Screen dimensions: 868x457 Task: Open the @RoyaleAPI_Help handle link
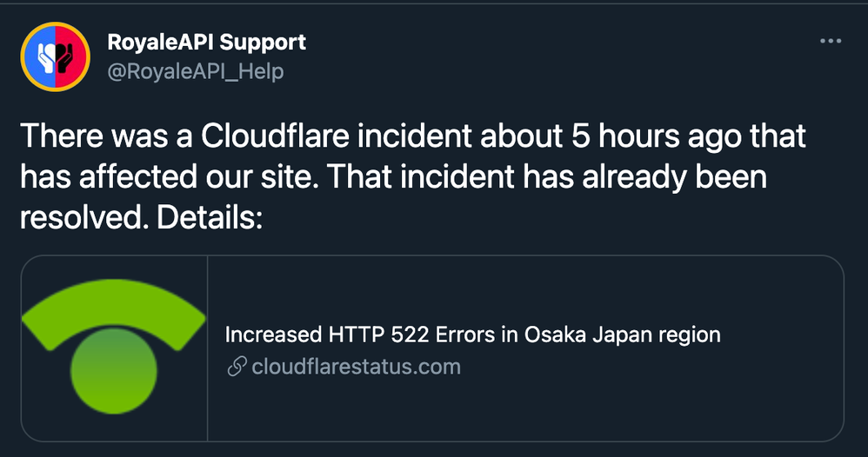(196, 71)
